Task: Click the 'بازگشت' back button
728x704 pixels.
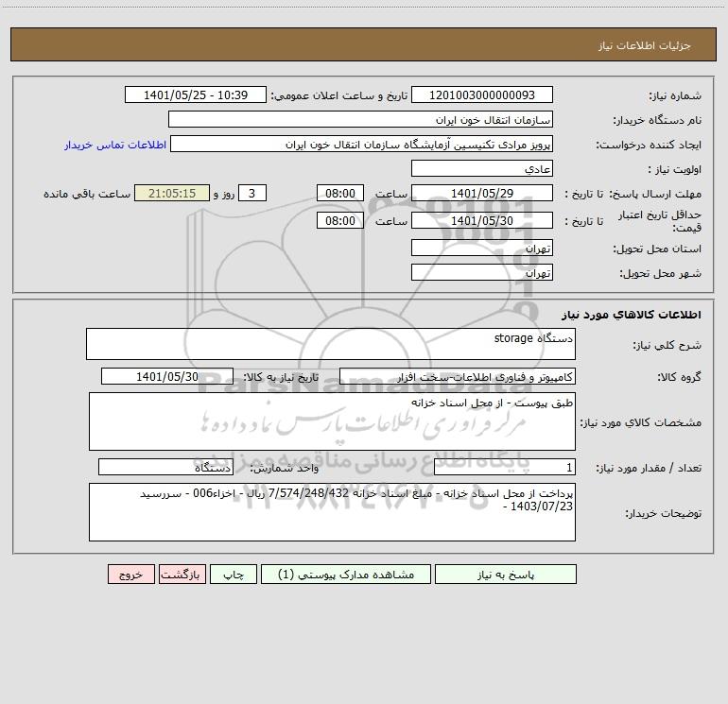Action: point(182,574)
